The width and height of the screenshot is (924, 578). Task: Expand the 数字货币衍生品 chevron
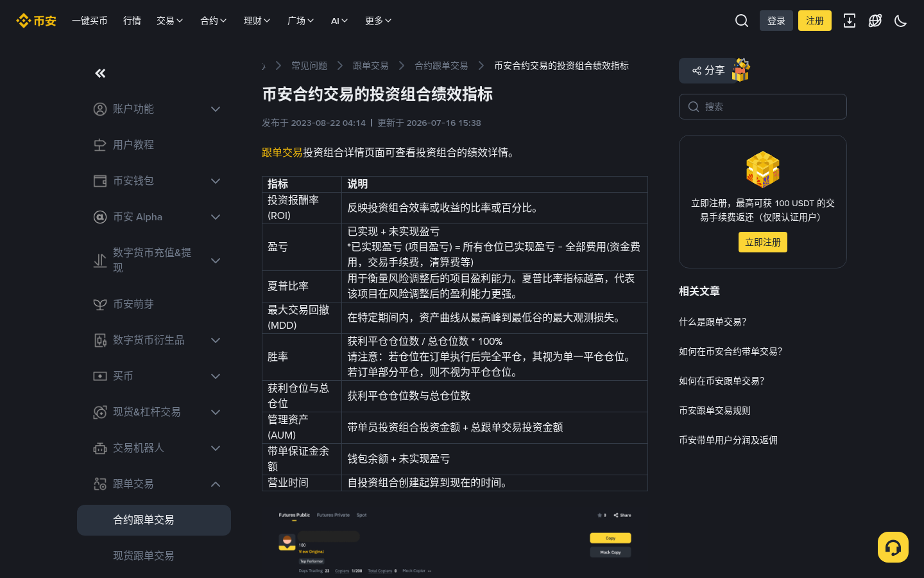[216, 340]
